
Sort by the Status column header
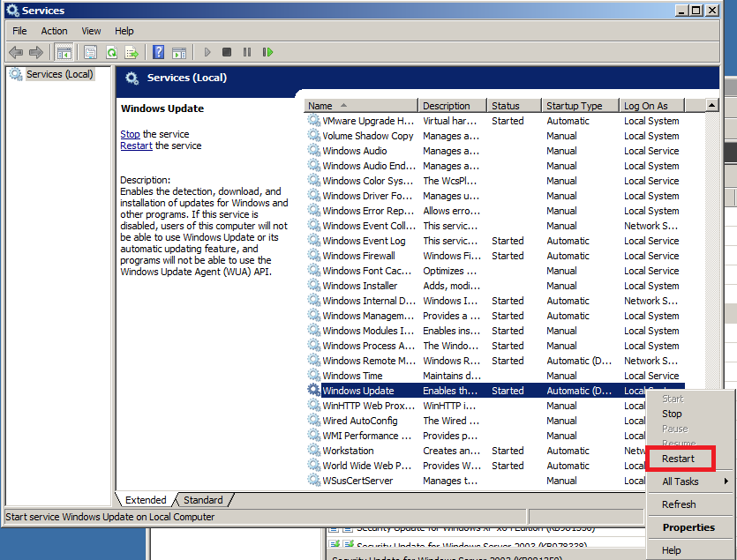(x=515, y=106)
